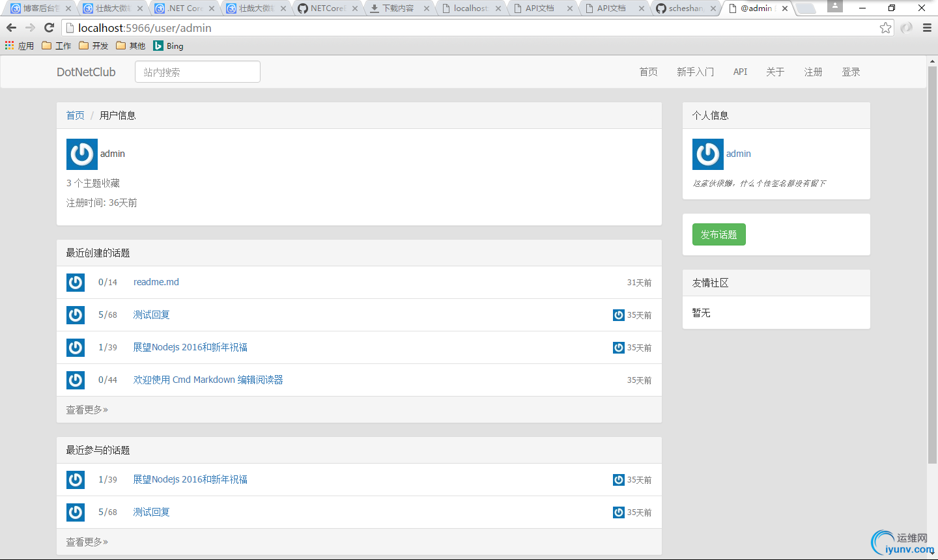The height and width of the screenshot is (560, 938).
Task: Click 查看更多 under 最近参与的话题
Action: pos(87,542)
